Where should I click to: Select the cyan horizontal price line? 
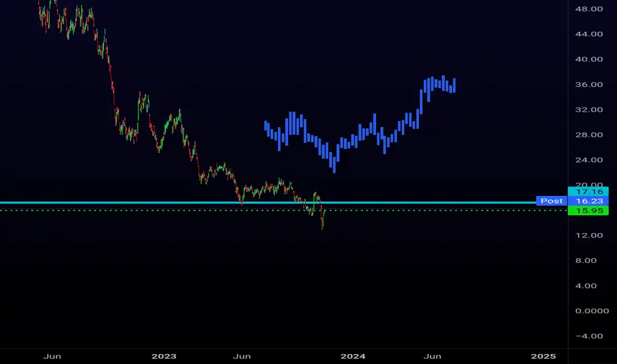[267, 203]
